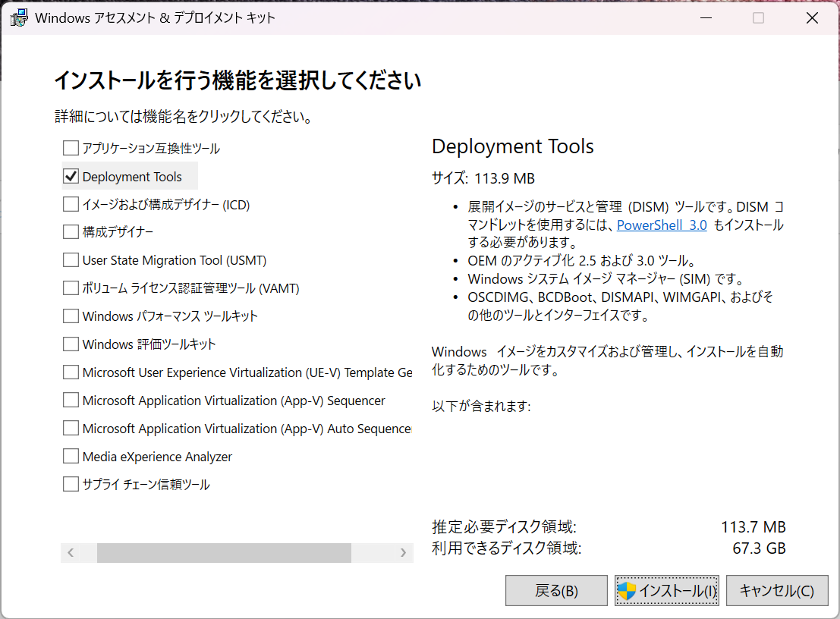Click the 戻る(B) back button
The image size is (840, 619).
(556, 591)
